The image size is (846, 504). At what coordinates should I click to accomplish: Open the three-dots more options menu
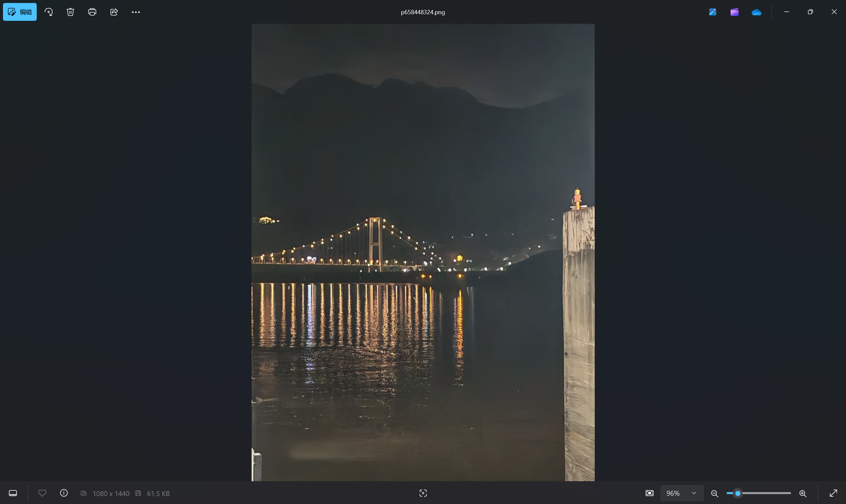[x=136, y=12]
